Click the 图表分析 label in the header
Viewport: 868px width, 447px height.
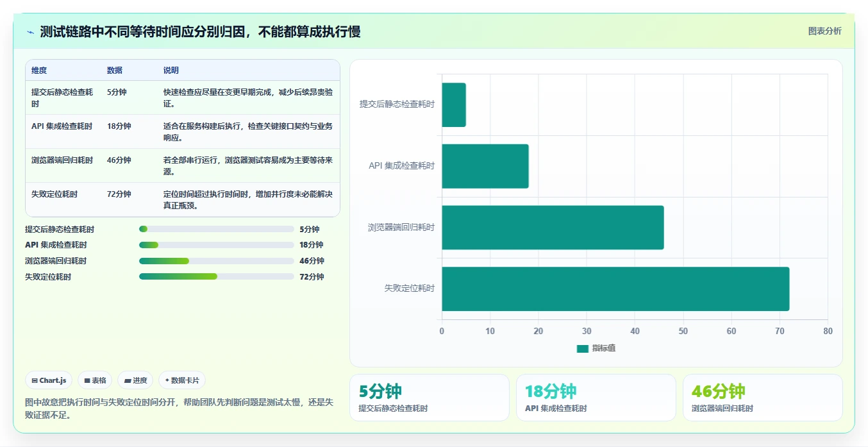tap(824, 31)
